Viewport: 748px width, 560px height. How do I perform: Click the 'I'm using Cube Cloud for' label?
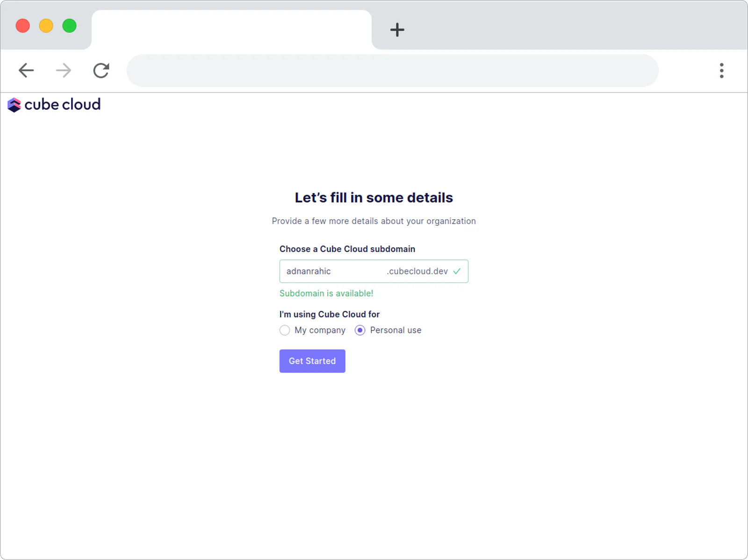[x=330, y=315]
